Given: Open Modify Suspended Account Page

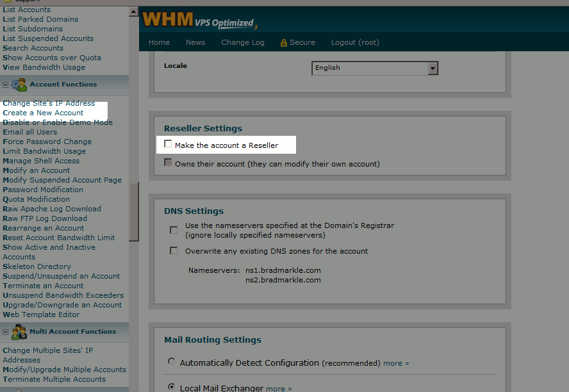Looking at the screenshot, I should pyautogui.click(x=62, y=180).
